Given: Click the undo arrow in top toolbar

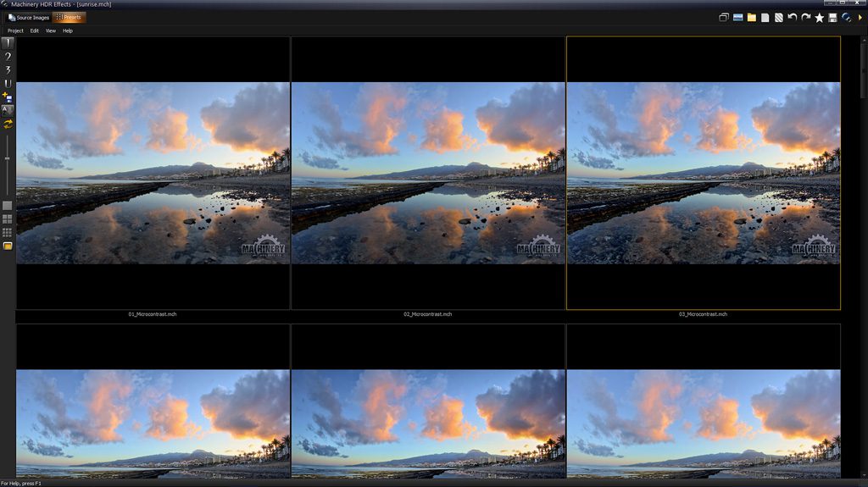Looking at the screenshot, I should 792,18.
